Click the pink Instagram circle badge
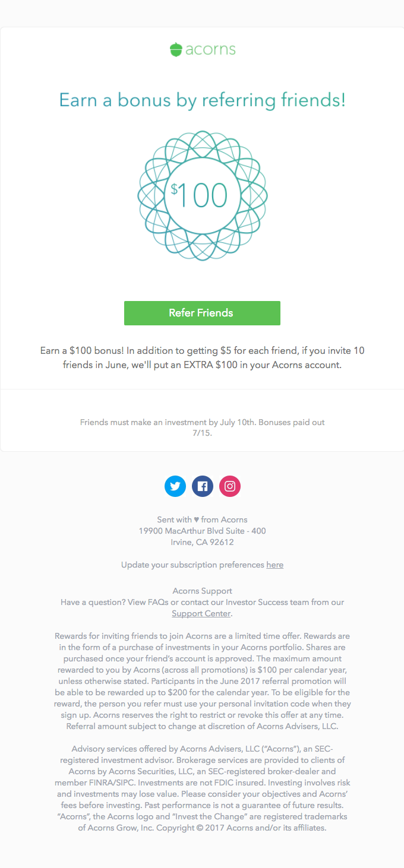 [x=230, y=486]
